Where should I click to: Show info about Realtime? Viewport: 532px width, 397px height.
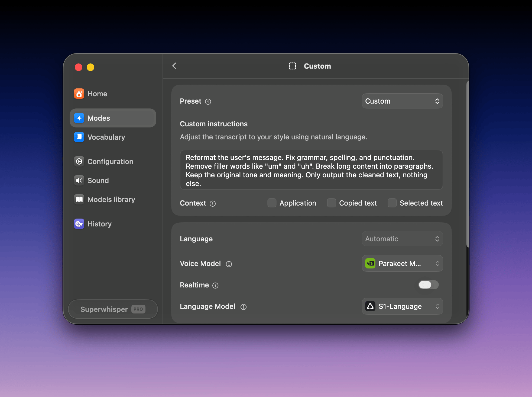point(215,286)
